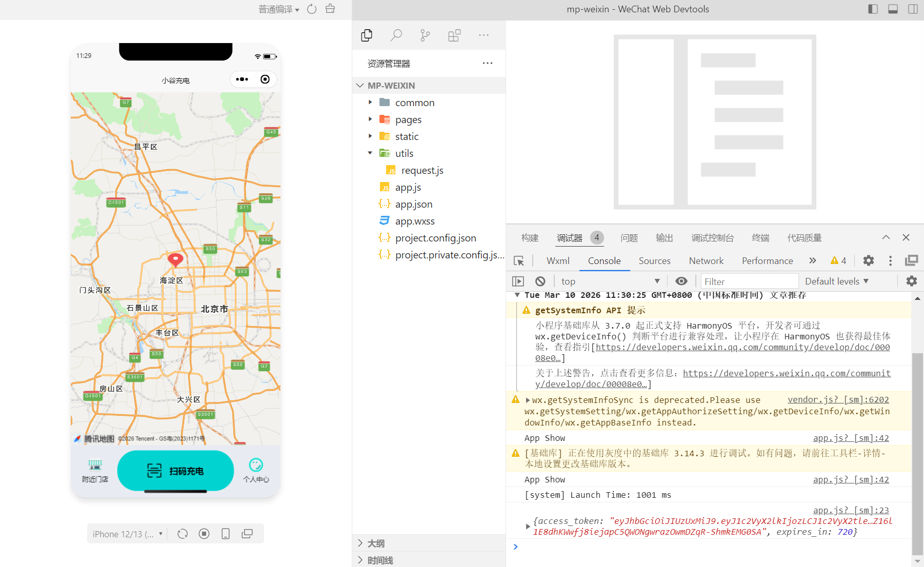Expand the pages folder
The width and height of the screenshot is (924, 567).
tap(370, 119)
